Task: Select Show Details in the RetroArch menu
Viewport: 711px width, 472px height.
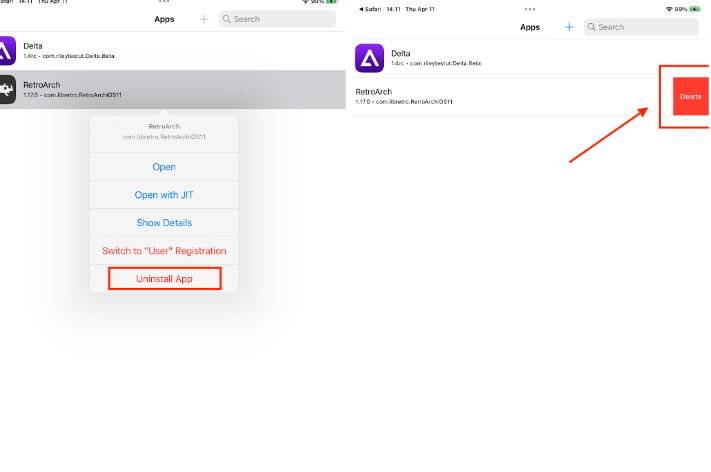Action: point(164,223)
